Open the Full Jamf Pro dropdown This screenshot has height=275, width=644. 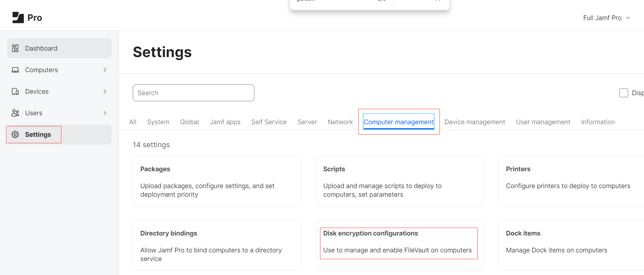(606, 18)
